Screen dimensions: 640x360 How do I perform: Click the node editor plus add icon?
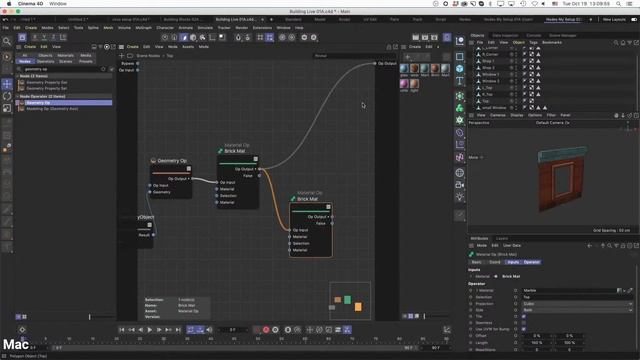(121, 56)
